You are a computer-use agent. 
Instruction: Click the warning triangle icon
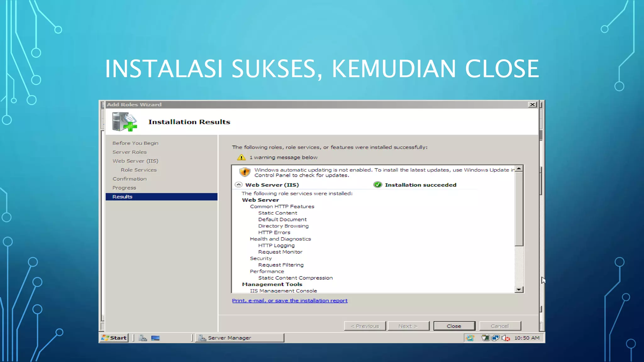tap(241, 157)
